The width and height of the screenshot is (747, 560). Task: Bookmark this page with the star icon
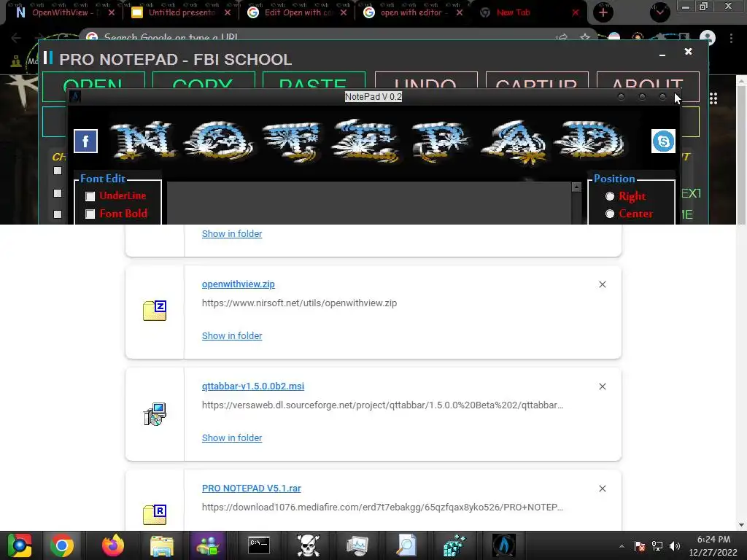click(x=584, y=38)
